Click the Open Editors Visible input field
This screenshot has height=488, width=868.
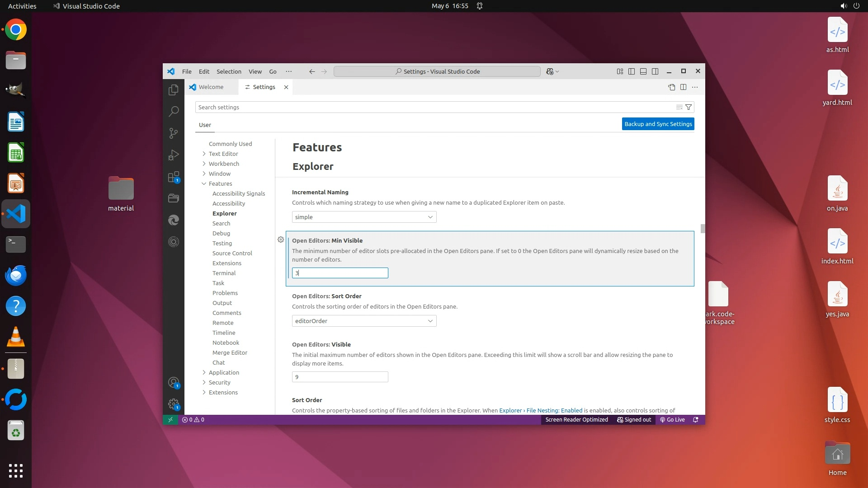pos(340,377)
